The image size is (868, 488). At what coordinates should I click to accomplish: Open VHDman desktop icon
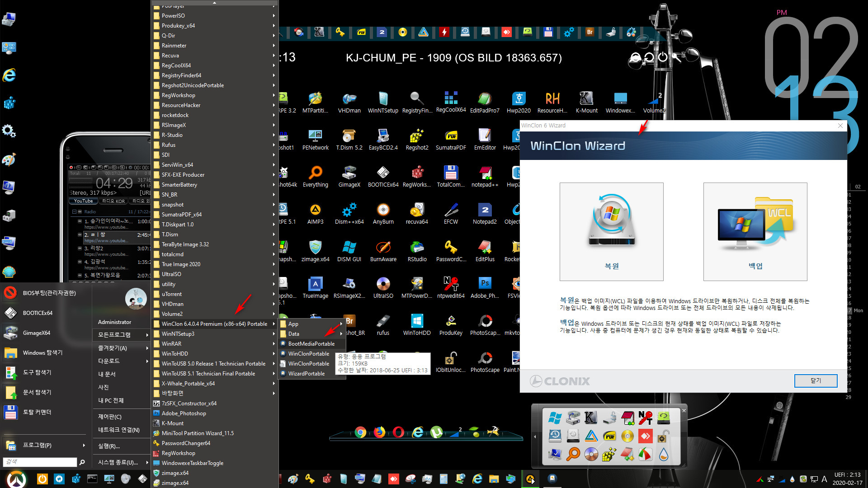point(349,103)
